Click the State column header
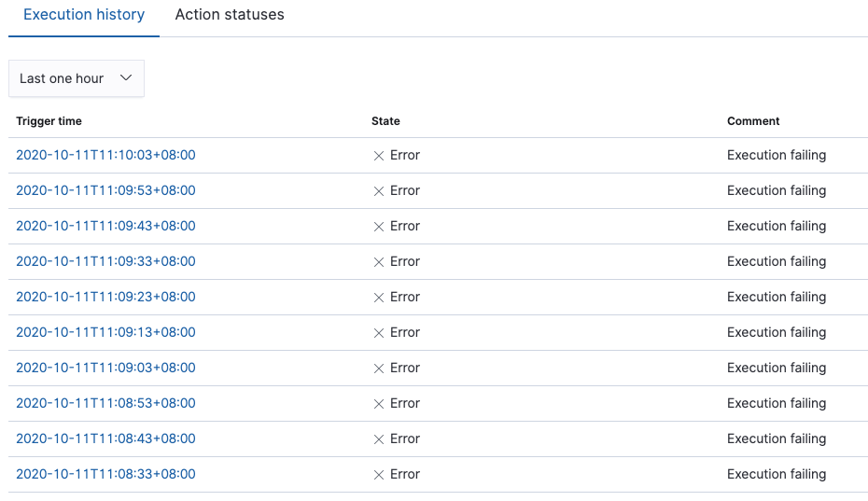868x501 pixels. [x=385, y=121]
